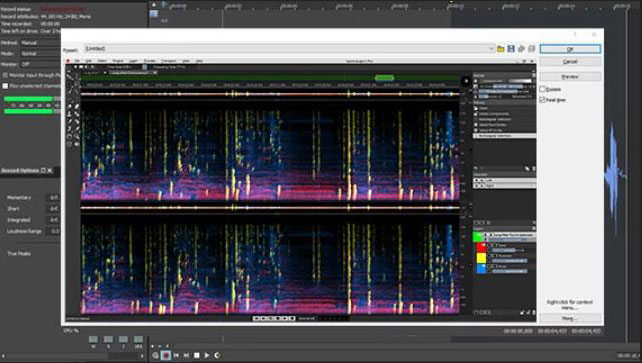Click the green overview bar above the spectrogram
The width and height of the screenshot is (642, 363).
click(269, 78)
